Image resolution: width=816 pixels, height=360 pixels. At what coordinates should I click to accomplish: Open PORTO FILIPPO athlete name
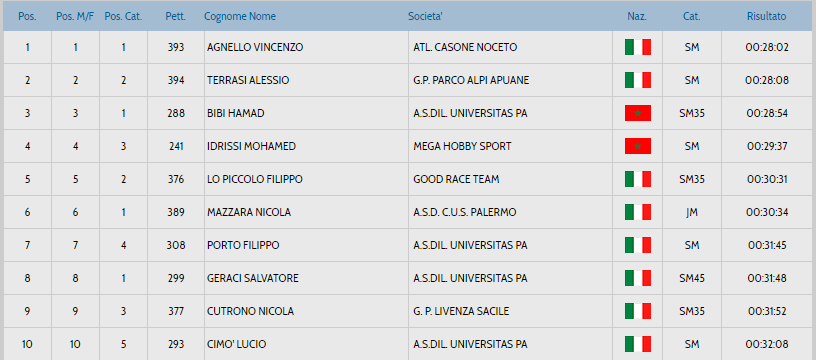point(243,245)
